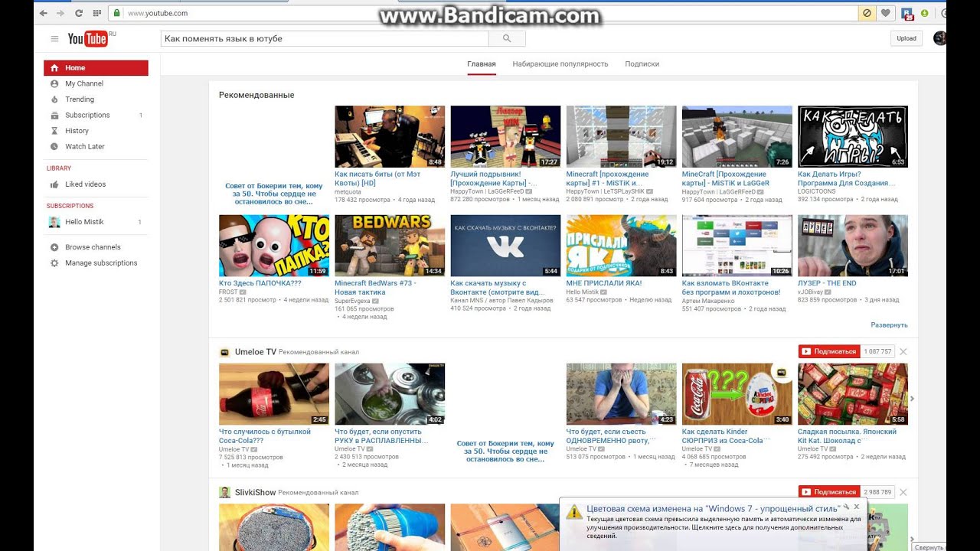This screenshot has width=980, height=551.
Task: Open video title МНЕ ПРИСЛАЛИ ЯКА!
Action: coord(603,283)
